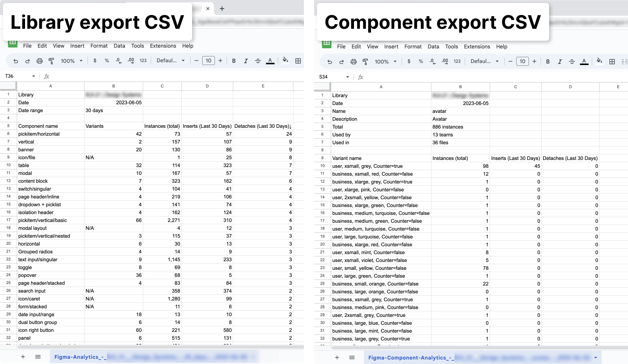This screenshot has height=364, width=628.
Task: Select column C header in Component export sheet
Action: pyautogui.click(x=515, y=87)
